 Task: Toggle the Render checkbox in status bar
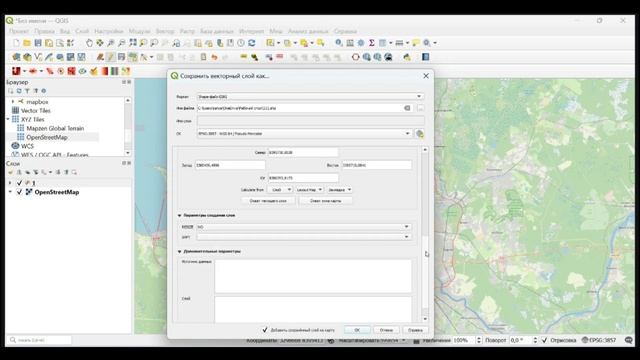pos(544,340)
